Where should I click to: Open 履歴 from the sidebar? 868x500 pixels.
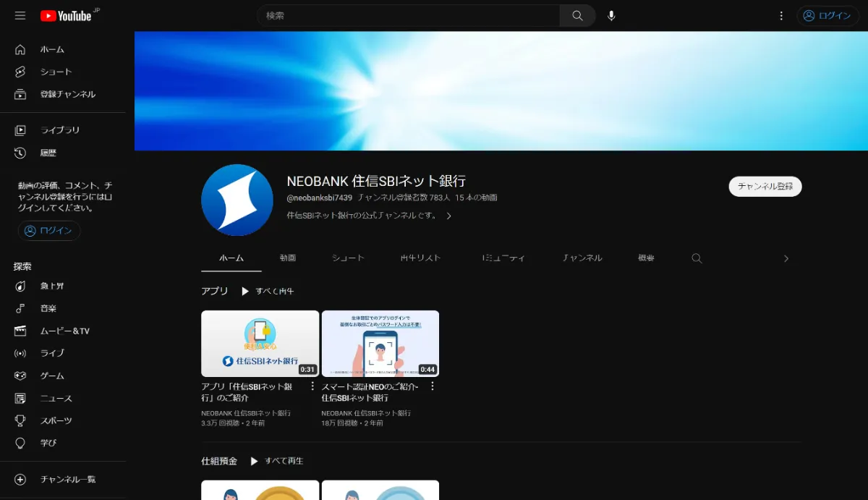point(48,152)
